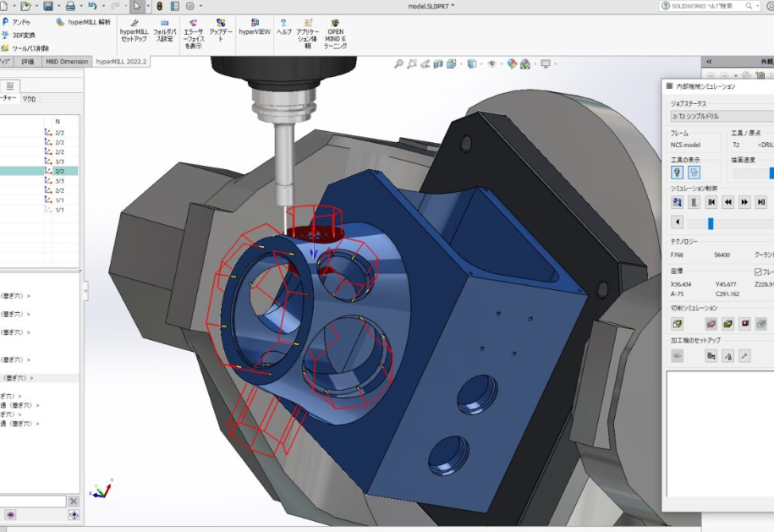
Task: Click Zoom to Area icon in view toolbar
Action: point(412,63)
